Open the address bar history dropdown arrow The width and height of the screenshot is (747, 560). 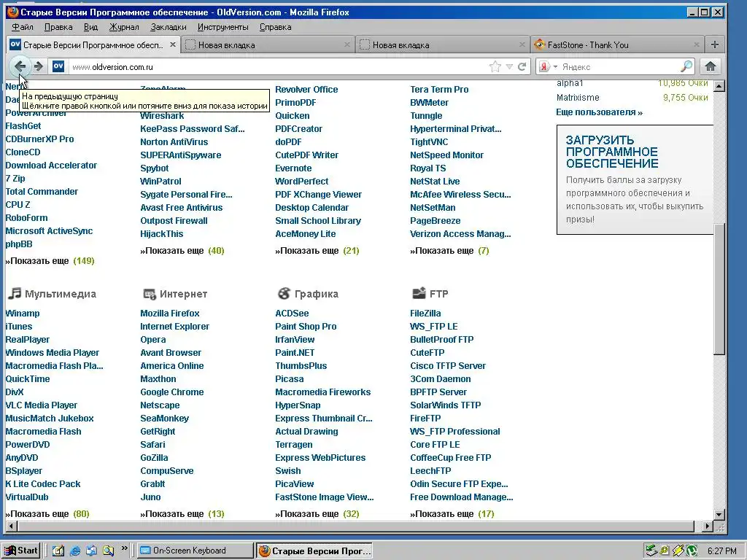point(509,66)
